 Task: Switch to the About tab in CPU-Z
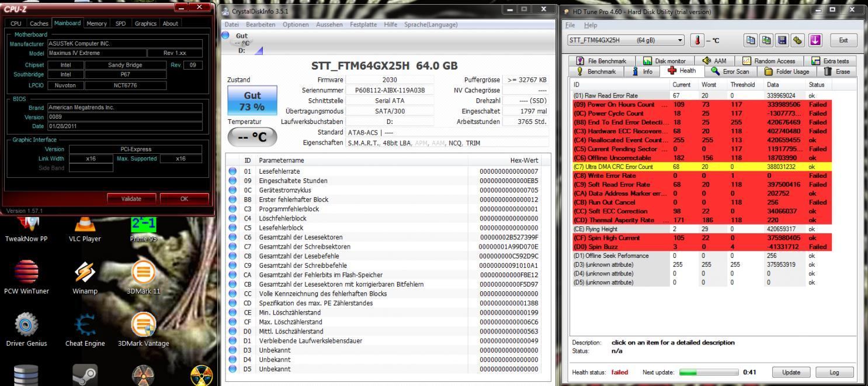pos(171,23)
